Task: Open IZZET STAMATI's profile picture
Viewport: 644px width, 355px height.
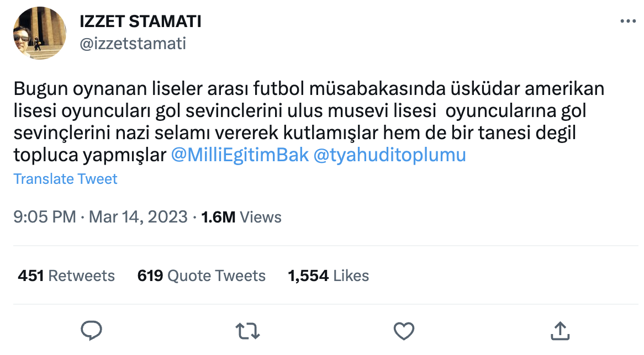Action: pos(40,33)
